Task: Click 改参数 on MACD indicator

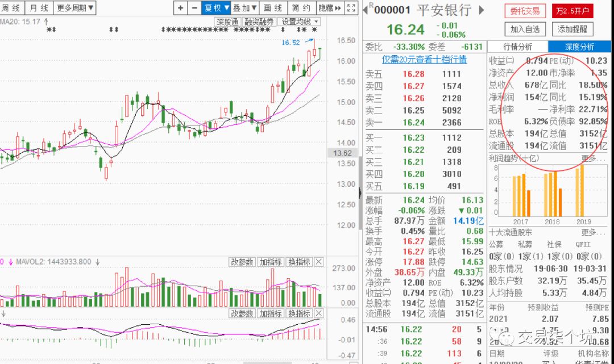Action: pyautogui.click(x=242, y=313)
